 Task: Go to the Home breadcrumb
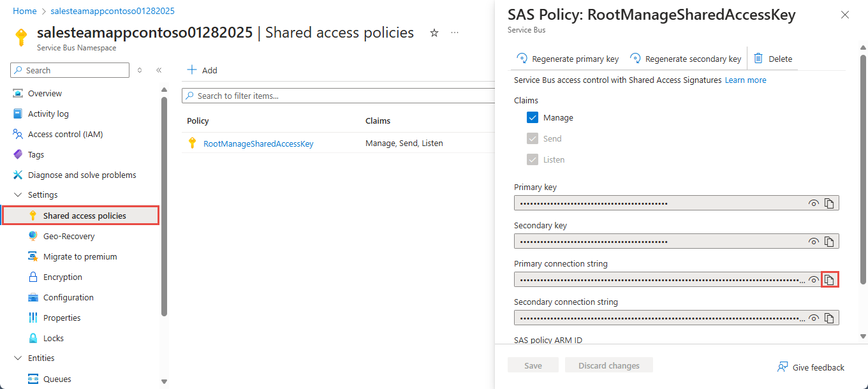click(25, 11)
